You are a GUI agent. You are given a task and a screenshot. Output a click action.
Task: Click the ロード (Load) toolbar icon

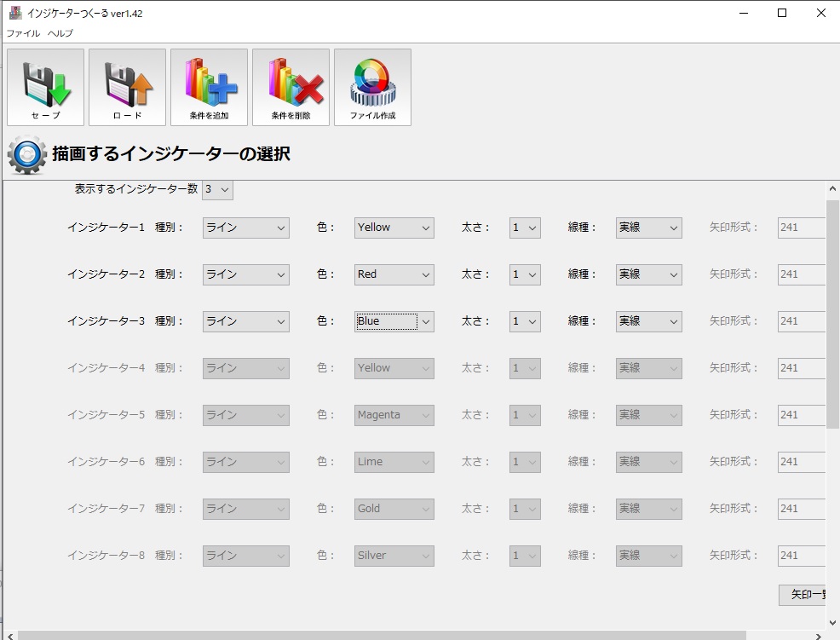pyautogui.click(x=127, y=87)
